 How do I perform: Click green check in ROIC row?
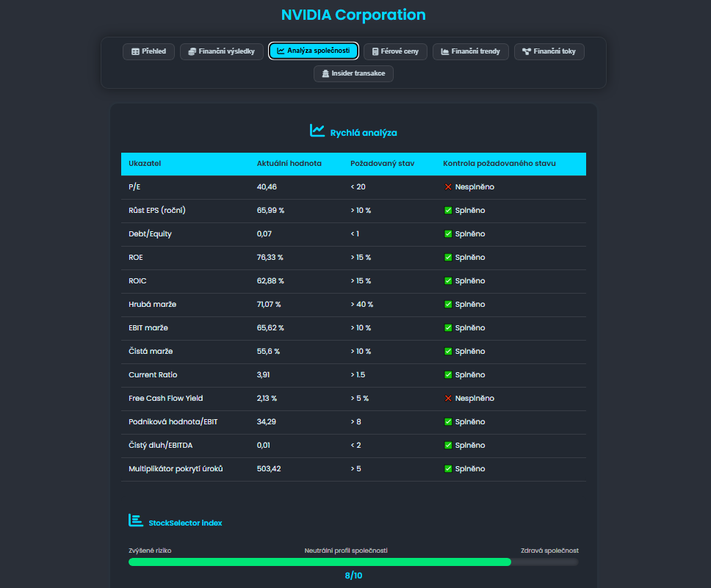click(448, 281)
